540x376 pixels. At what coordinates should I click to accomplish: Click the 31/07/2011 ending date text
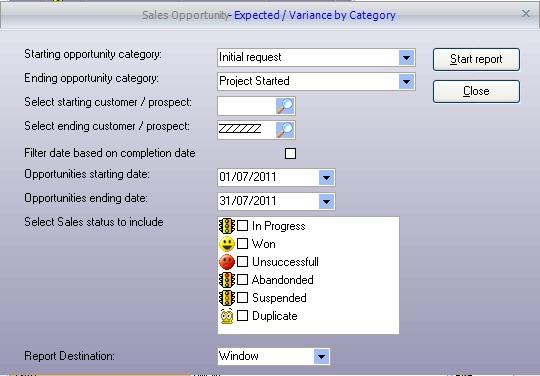[x=248, y=201]
